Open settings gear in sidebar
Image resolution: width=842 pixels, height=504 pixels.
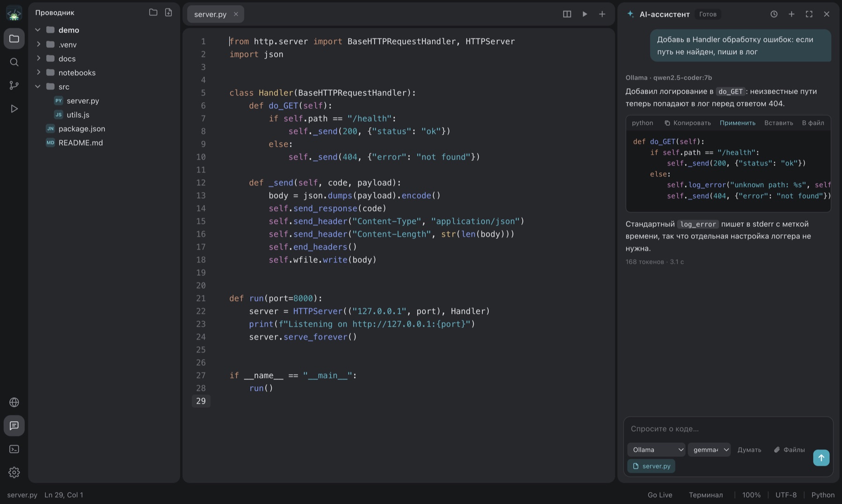[14, 473]
